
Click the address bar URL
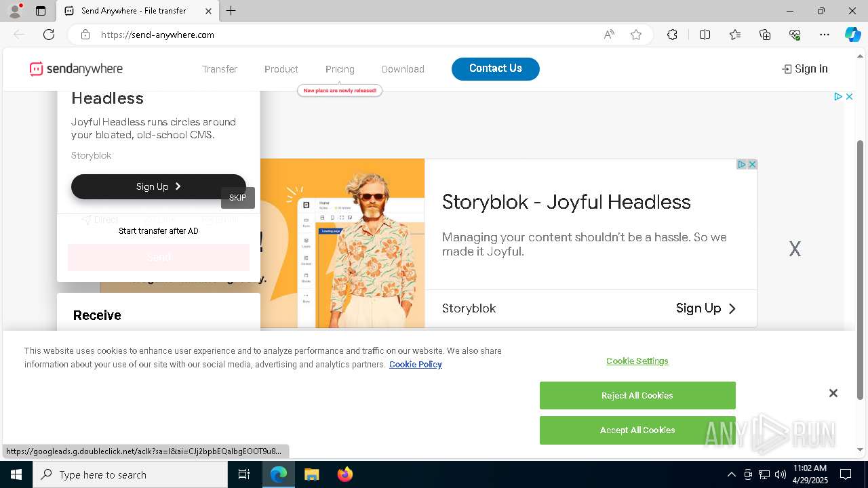157,35
